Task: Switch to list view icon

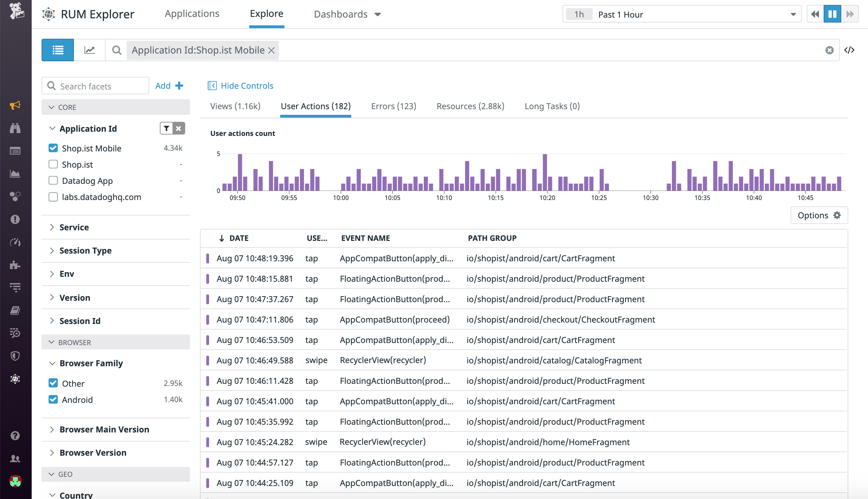Action: [58, 50]
